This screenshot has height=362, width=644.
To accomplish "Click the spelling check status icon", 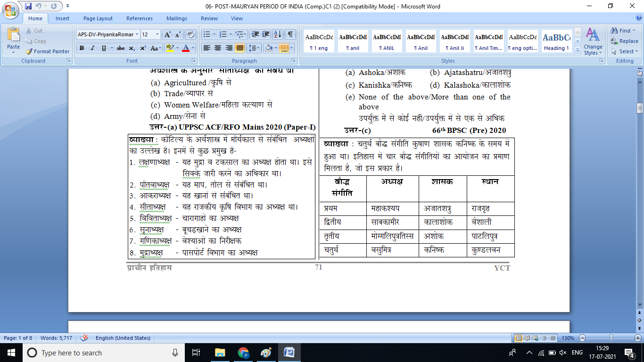I will click(x=84, y=338).
